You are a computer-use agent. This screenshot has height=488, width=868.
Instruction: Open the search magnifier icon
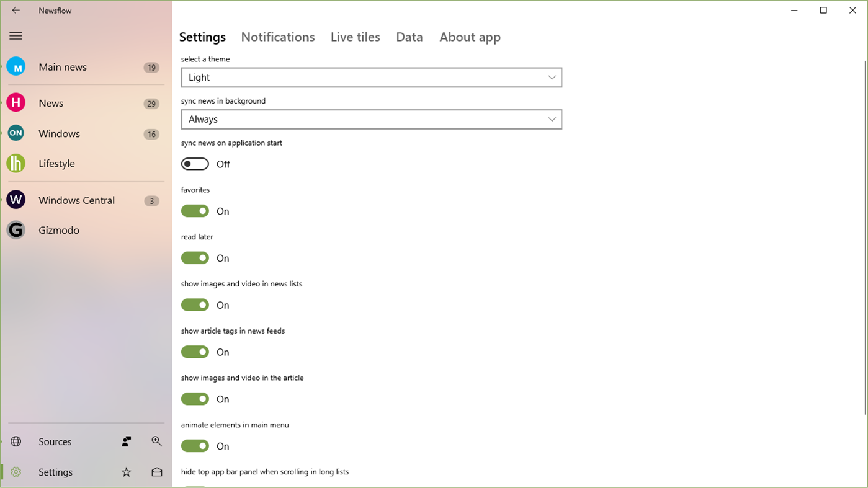pos(156,441)
